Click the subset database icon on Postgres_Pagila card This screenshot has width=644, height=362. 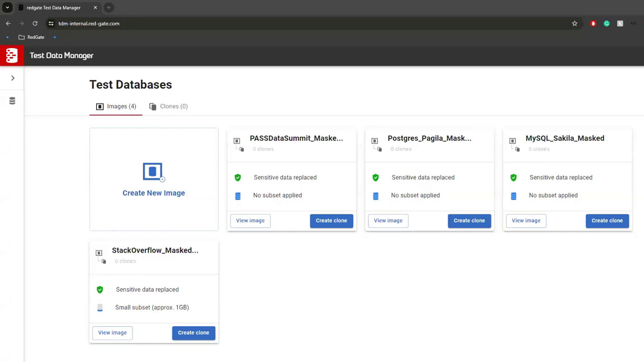click(376, 196)
